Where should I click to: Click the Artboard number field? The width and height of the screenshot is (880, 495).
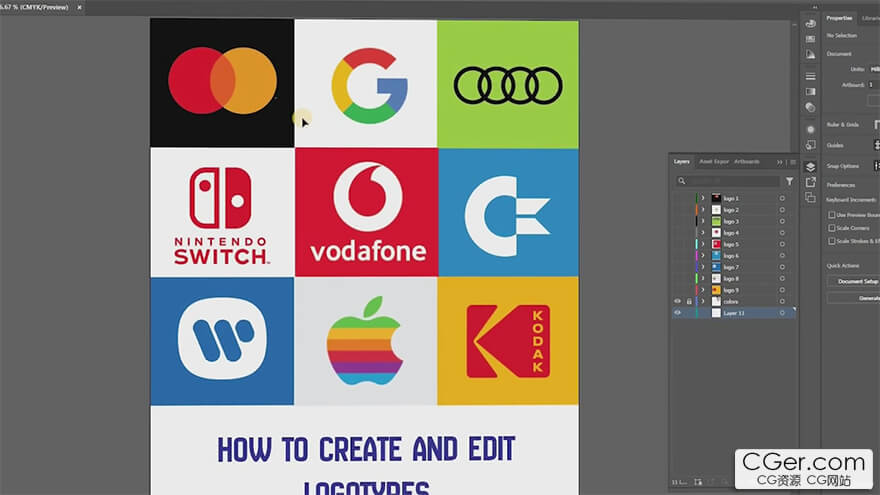[x=874, y=85]
